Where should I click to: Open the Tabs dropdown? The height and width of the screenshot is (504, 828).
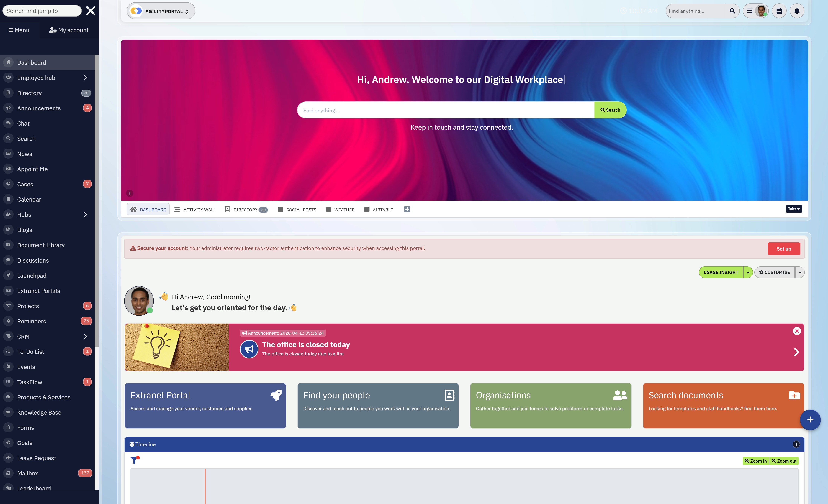[794, 209]
